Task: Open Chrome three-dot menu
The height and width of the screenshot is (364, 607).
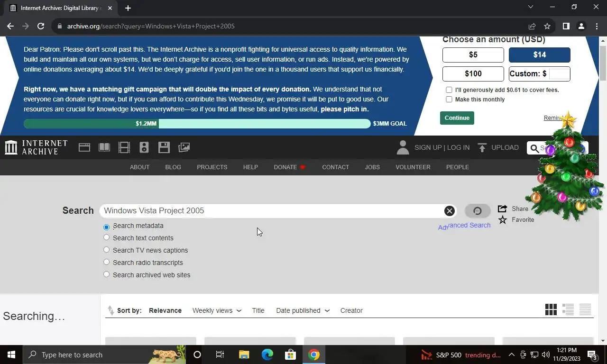Action: pos(597,26)
